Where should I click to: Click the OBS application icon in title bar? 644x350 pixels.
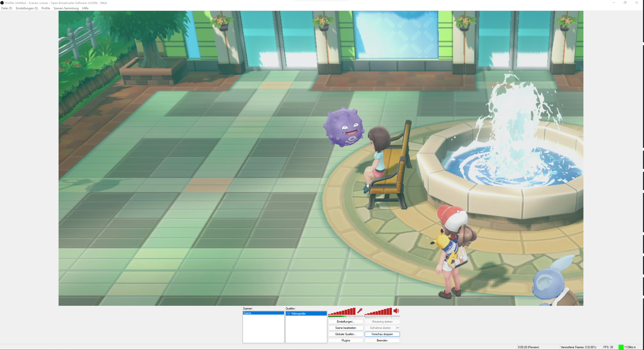pyautogui.click(x=2, y=3)
